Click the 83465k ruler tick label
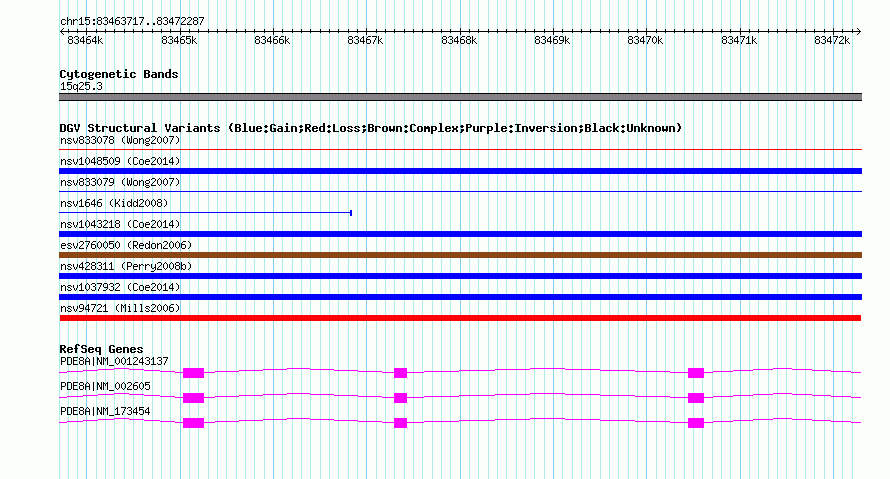This screenshot has width=890, height=479. pos(179,41)
